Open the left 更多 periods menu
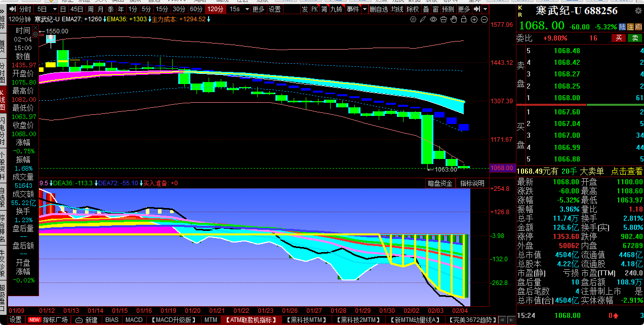 (x=258, y=9)
